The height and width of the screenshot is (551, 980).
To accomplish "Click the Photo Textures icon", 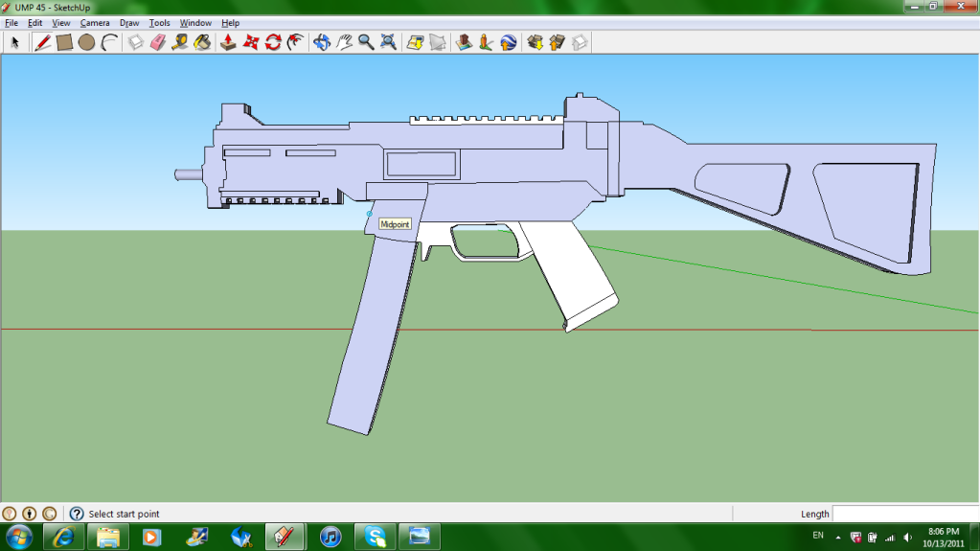I will (486, 42).
